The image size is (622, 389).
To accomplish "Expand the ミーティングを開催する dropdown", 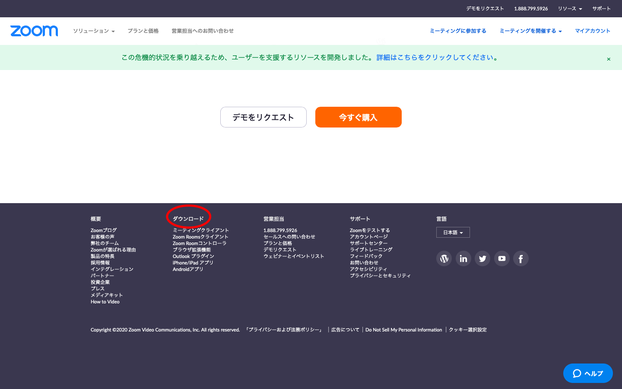I will point(530,31).
